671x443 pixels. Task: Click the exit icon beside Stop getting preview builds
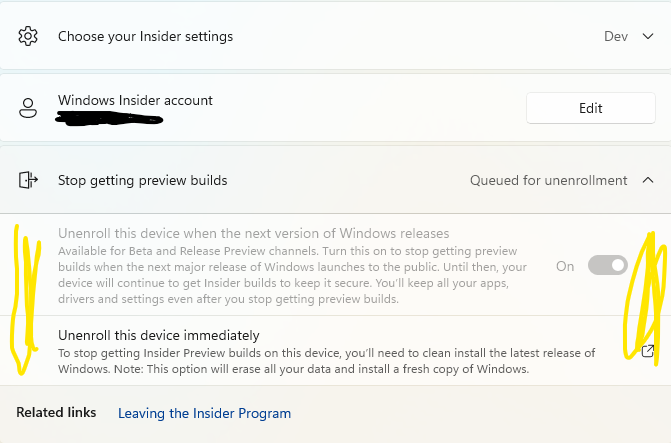point(28,181)
